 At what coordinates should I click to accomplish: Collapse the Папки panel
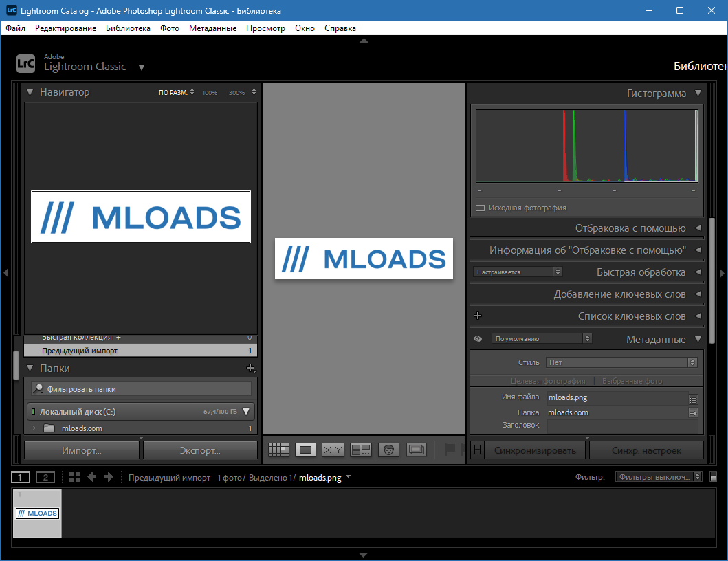[30, 368]
